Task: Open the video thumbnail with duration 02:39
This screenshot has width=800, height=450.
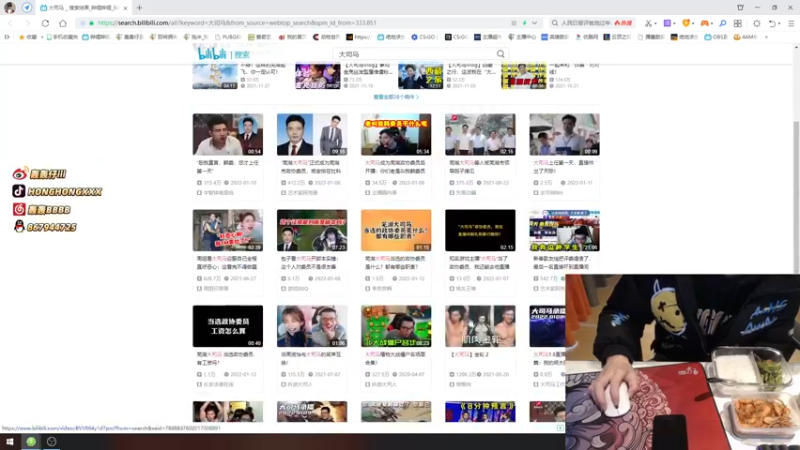Action: point(228,230)
